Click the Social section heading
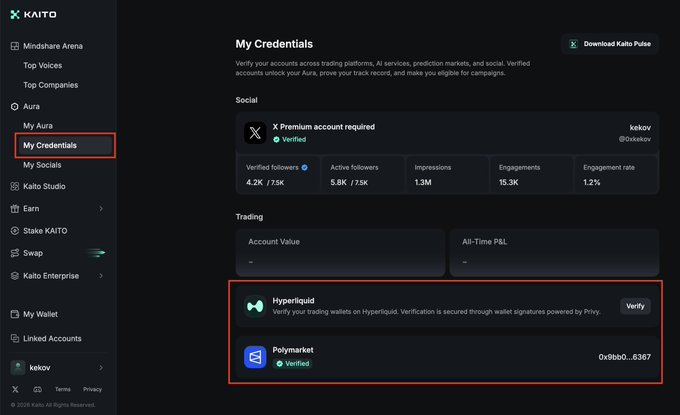 pyautogui.click(x=246, y=100)
